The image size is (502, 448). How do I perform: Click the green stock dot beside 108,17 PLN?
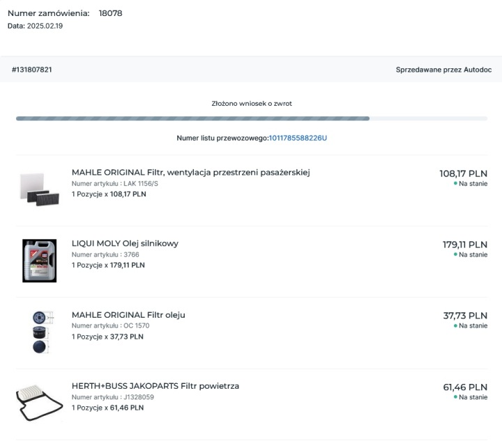455,183
